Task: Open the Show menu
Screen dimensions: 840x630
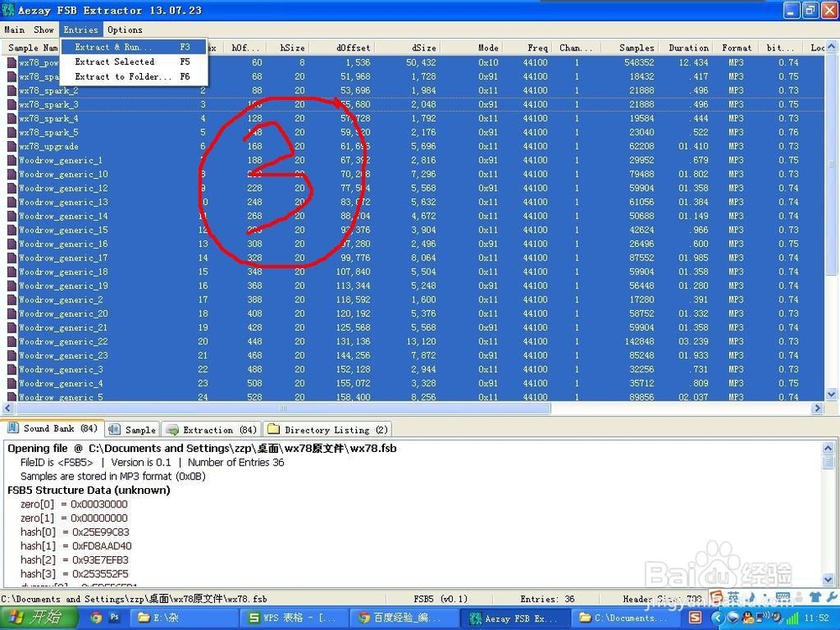Action: 44,29
